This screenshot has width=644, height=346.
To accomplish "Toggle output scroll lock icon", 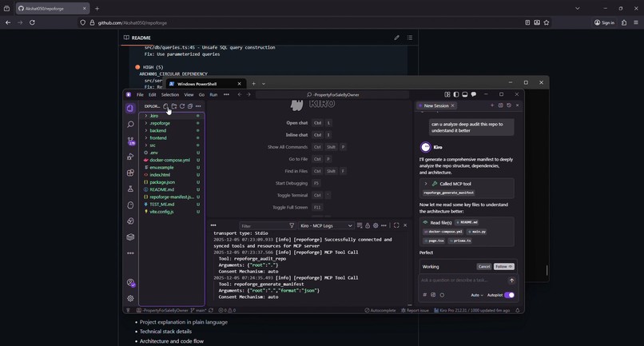I will [x=368, y=225].
